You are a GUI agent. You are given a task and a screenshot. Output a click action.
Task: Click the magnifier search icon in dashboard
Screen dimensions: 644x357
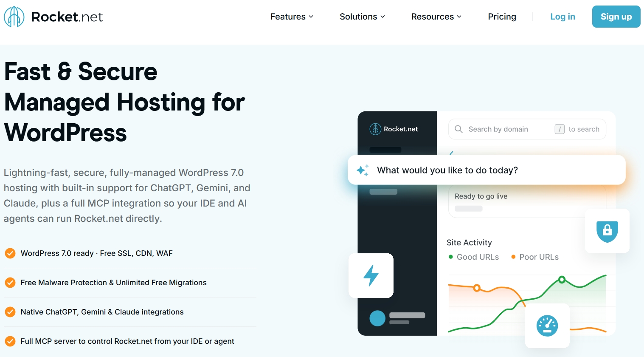tap(458, 129)
